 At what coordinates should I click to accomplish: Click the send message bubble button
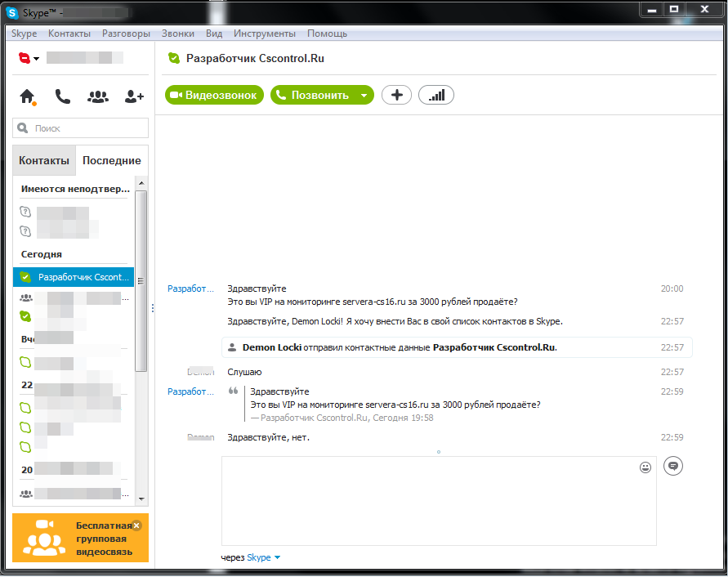point(673,466)
